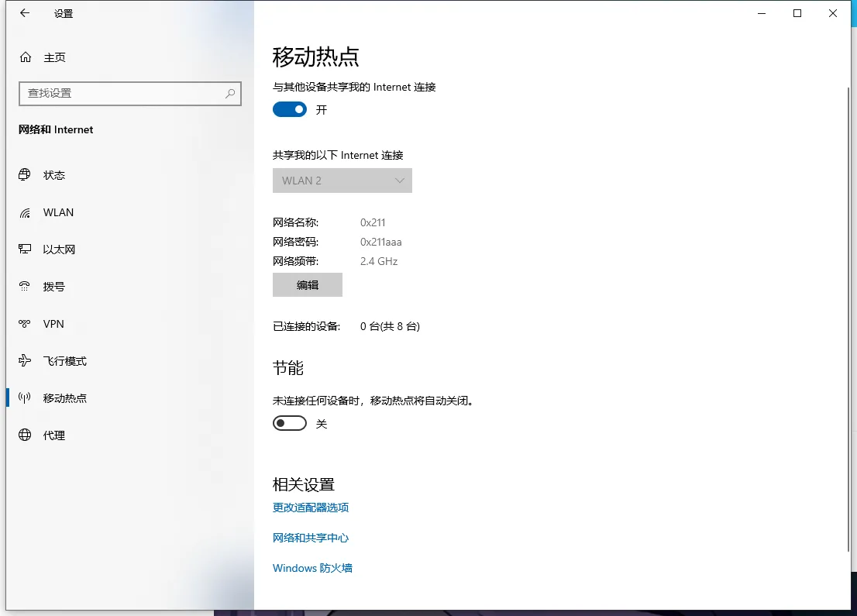
Task: Click the VPN icon in sidebar
Action: pyautogui.click(x=26, y=324)
